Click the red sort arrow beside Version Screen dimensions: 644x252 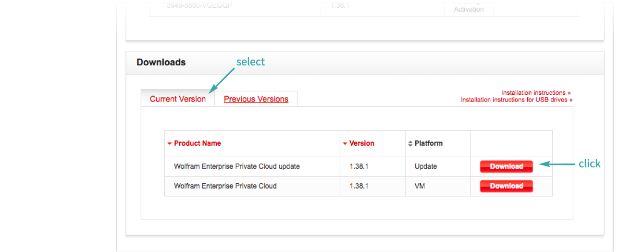pos(345,144)
